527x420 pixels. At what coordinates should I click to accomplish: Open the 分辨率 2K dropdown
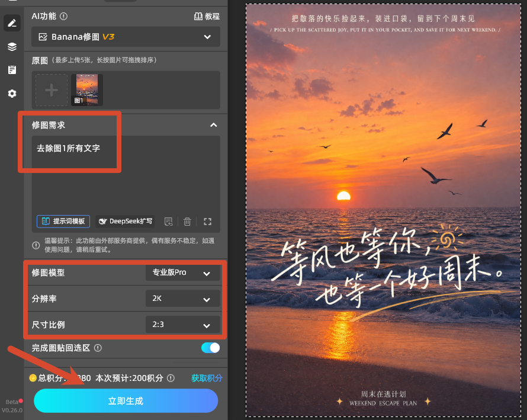click(183, 299)
